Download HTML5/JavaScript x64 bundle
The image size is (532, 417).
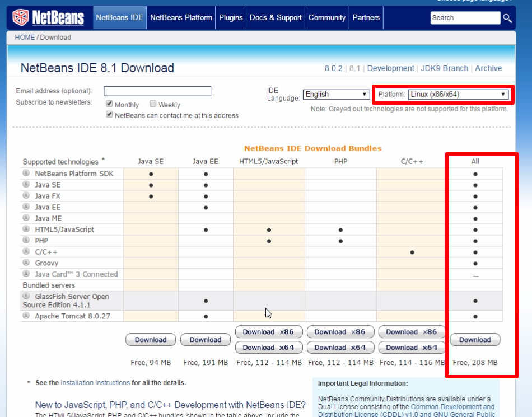(x=269, y=348)
